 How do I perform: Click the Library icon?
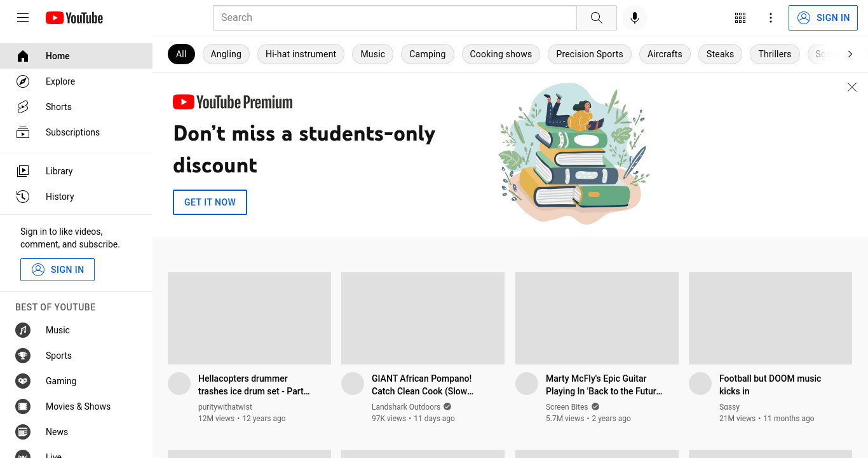tap(23, 171)
